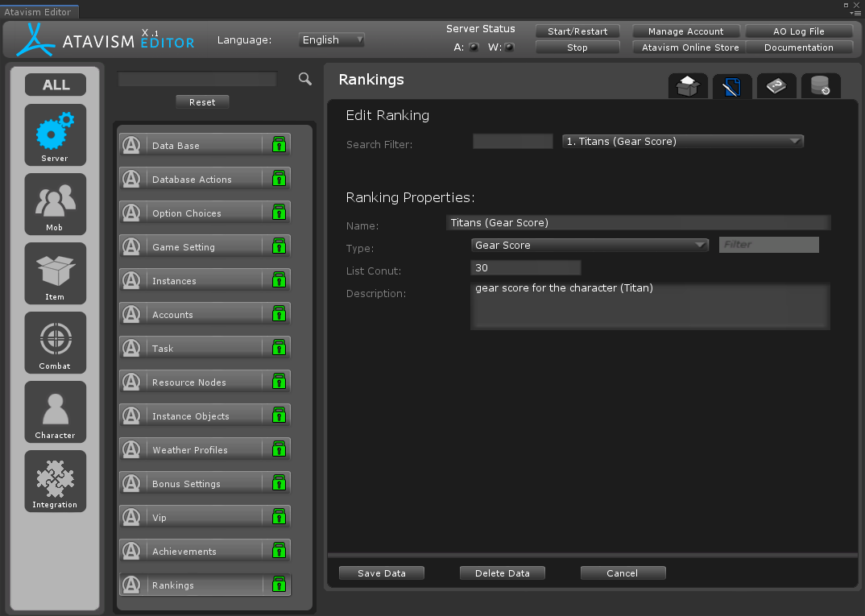Switch to the create new box tab
Viewport: 865px width, 616px height.
(688, 86)
